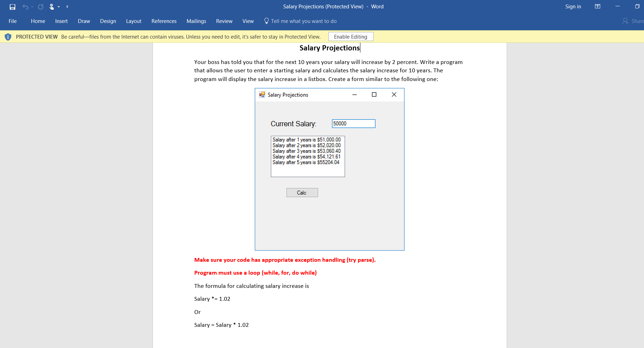Toggle Touch/Mouse Mode hand icon
Screen dimensions: 644x348
pos(51,7)
